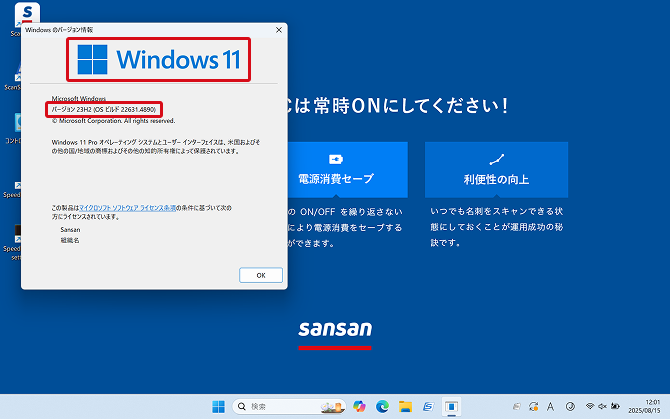Click the Sansan licensee name in dialog
The image size is (670, 419).
(x=70, y=230)
